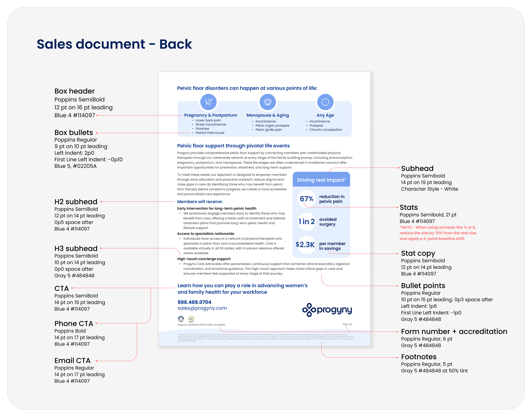Click the 'Chronic constipation' bullet
This screenshot has width=532, height=417.
pos(326,130)
